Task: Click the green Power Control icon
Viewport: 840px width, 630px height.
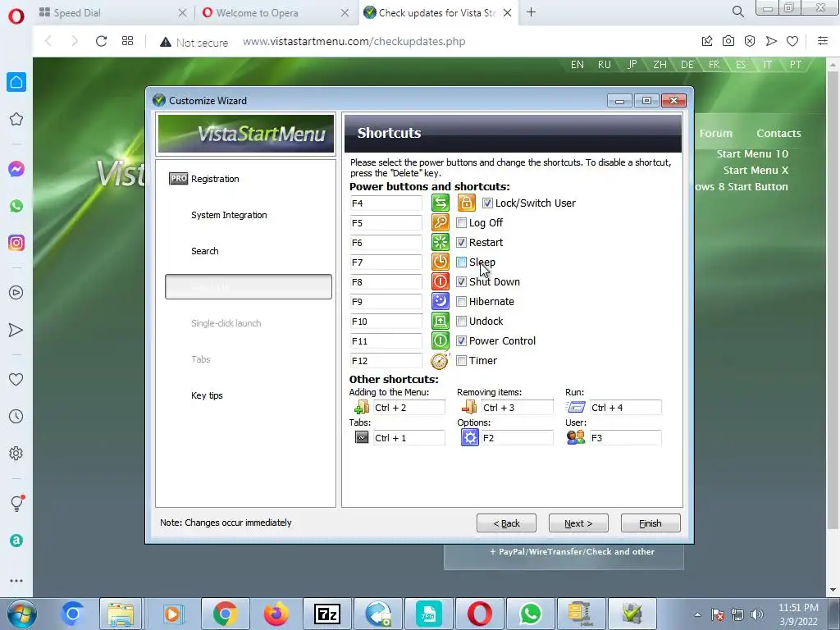Action: (x=441, y=340)
